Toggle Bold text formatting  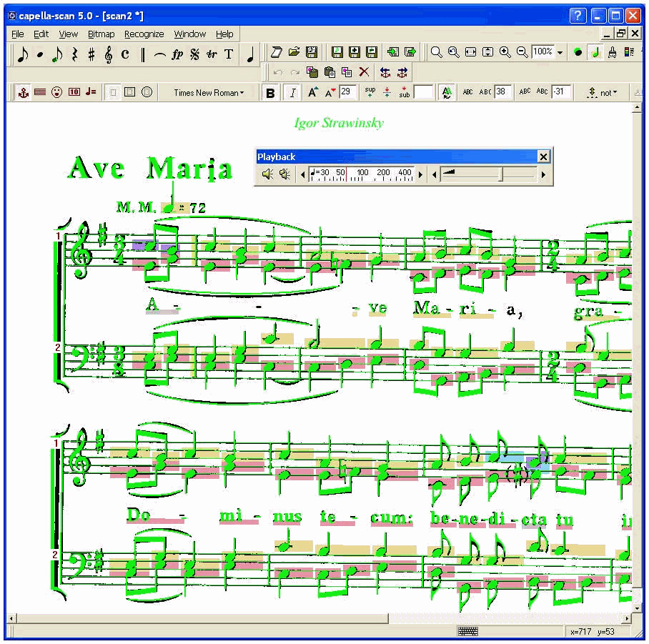click(270, 93)
